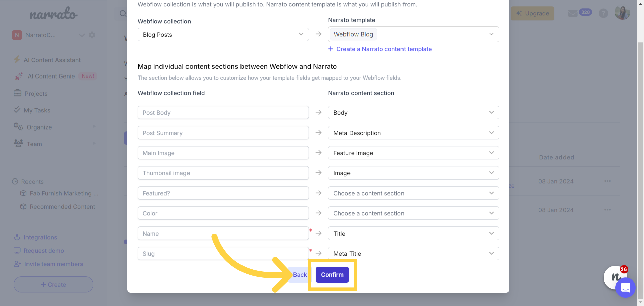
Task: Click the Request demo monitor icon
Action: pyautogui.click(x=17, y=250)
